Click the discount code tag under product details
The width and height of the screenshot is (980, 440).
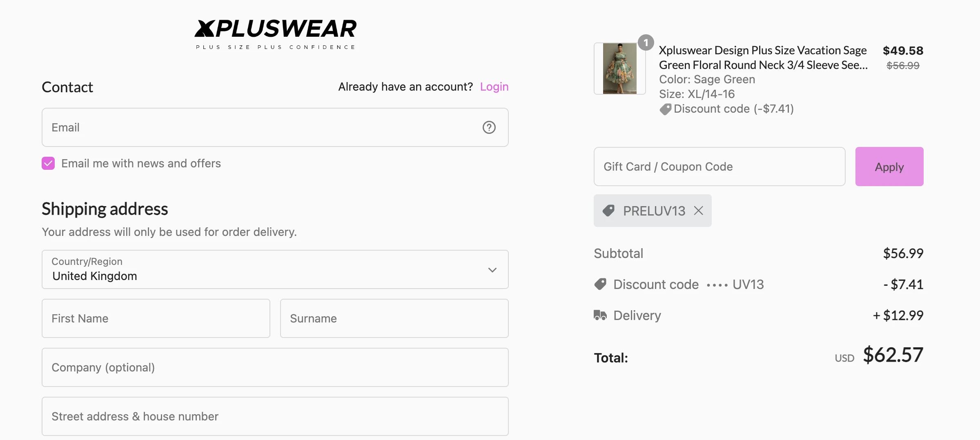point(666,109)
